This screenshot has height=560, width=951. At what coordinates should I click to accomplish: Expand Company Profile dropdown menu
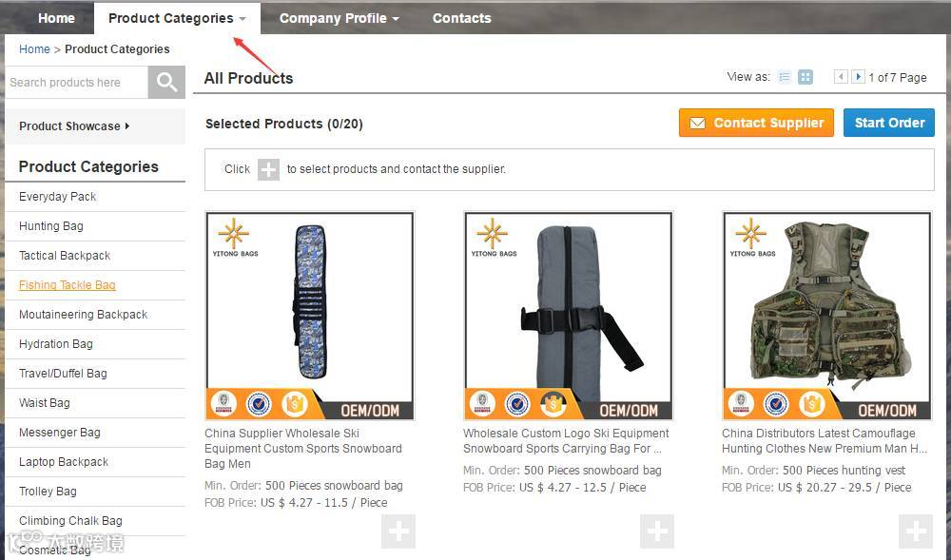[340, 18]
